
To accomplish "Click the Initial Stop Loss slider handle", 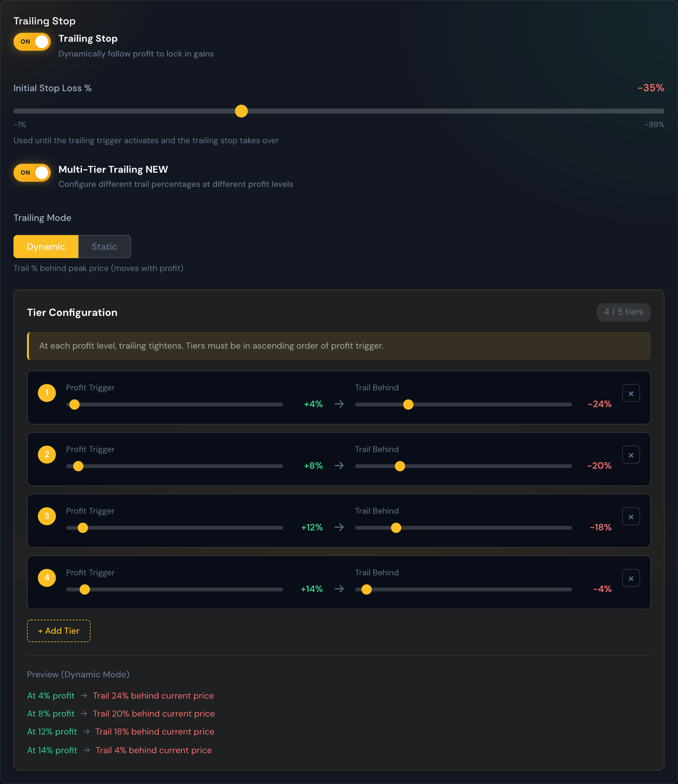I will pyautogui.click(x=241, y=111).
